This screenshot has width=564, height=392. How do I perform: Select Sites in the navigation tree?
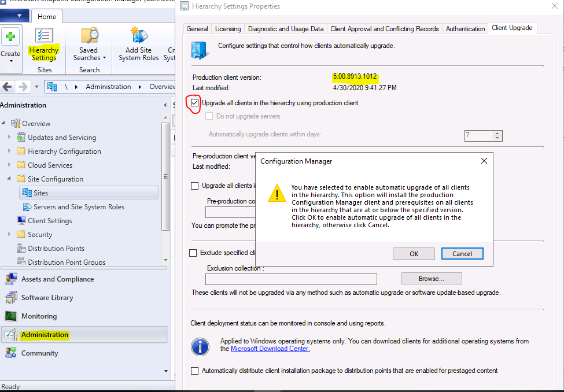[x=89, y=193]
